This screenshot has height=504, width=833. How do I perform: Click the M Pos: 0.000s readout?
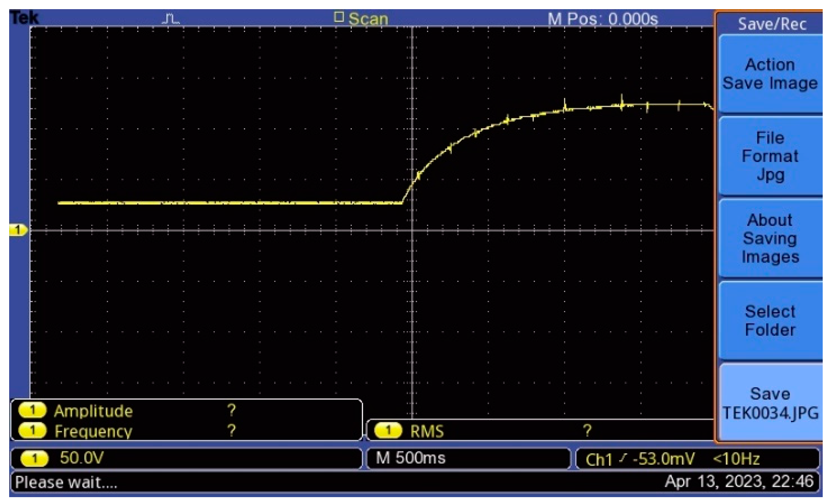pyautogui.click(x=603, y=19)
